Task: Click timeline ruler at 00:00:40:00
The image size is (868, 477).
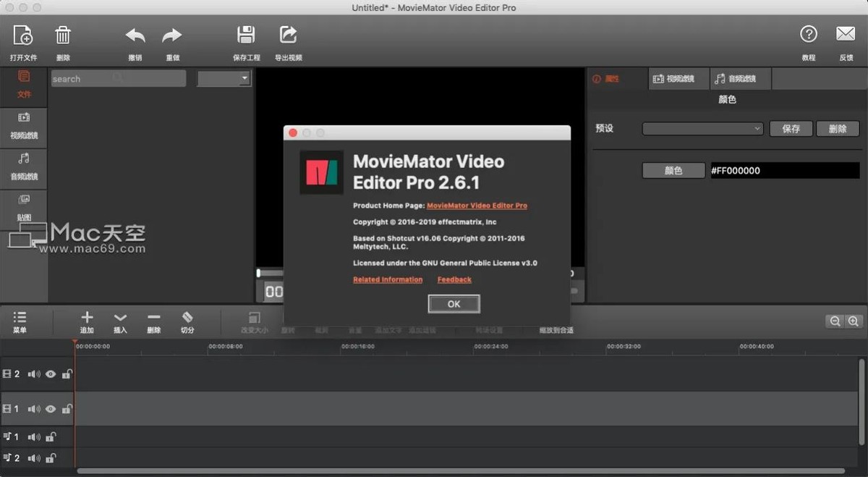Action: coord(757,347)
